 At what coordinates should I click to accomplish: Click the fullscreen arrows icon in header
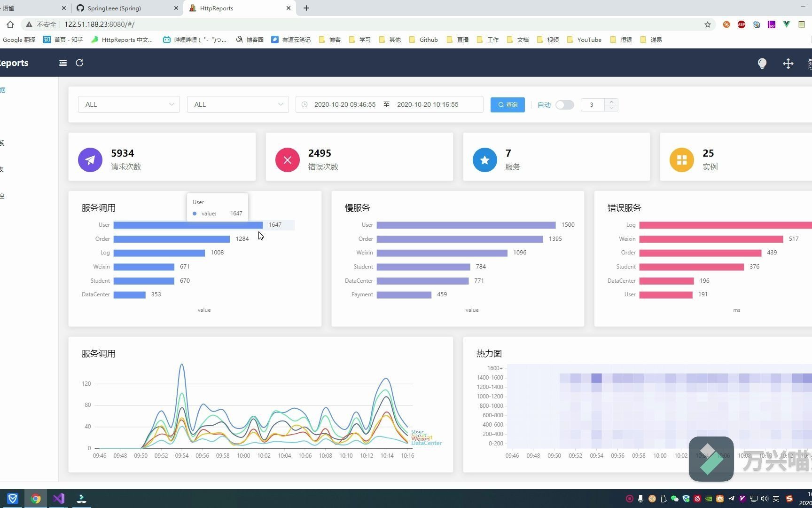coord(788,63)
